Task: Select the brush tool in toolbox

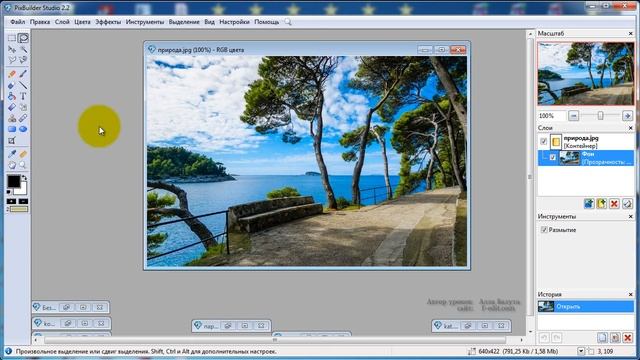Action: point(23,74)
